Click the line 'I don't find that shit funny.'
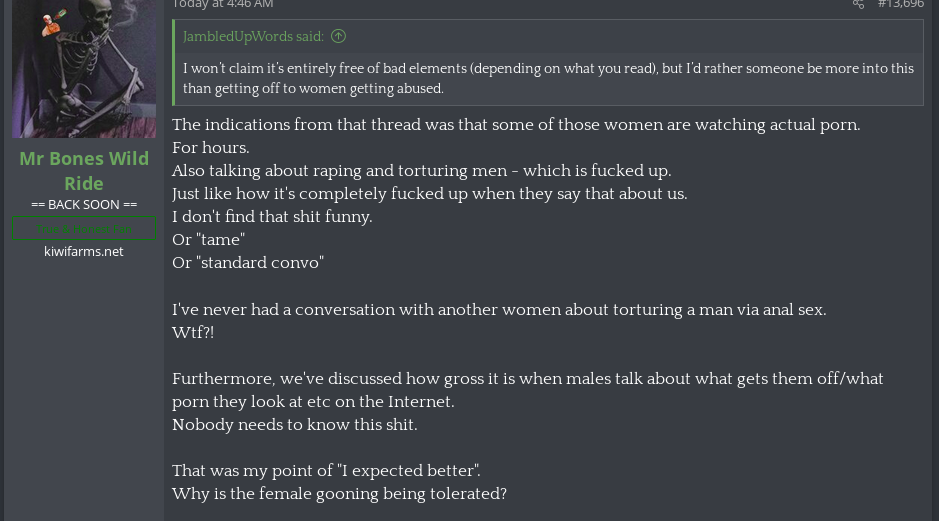This screenshot has height=521, width=939. 272,217
